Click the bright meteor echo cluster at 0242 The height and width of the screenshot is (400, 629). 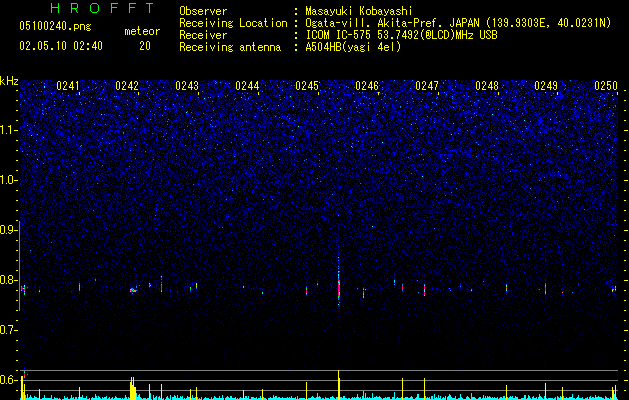click(x=133, y=290)
